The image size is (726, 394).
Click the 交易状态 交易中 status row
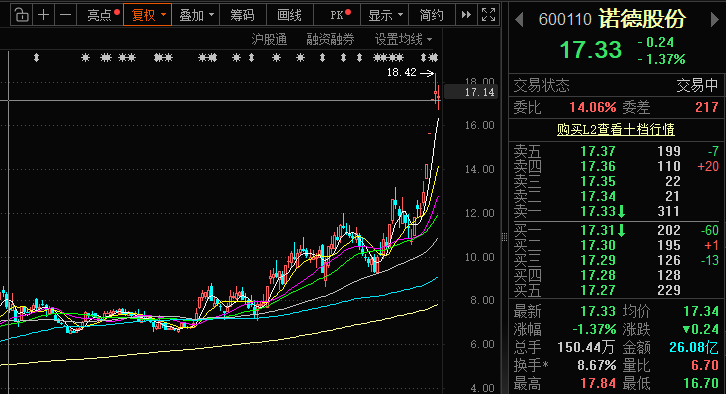click(x=616, y=85)
